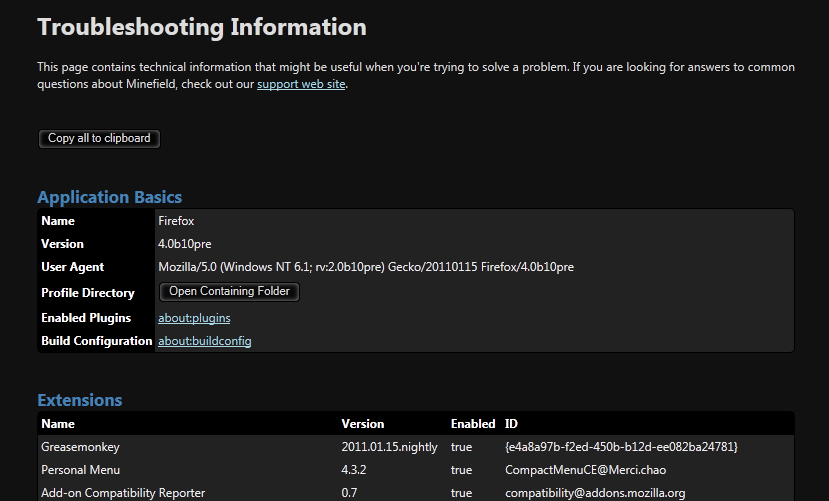This screenshot has height=501, width=829.
Task: Select Personal Menu version 4.3.2
Action: pos(354,470)
